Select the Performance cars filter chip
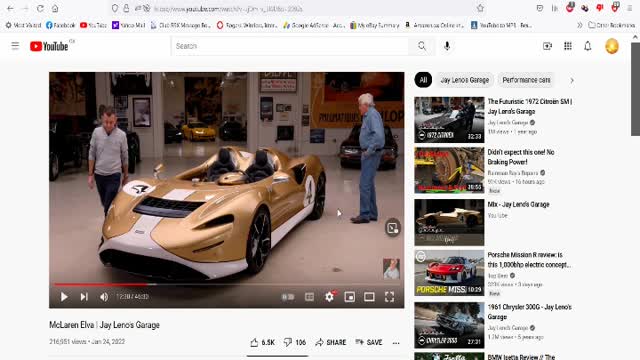This screenshot has height=360, width=640. pos(526,80)
